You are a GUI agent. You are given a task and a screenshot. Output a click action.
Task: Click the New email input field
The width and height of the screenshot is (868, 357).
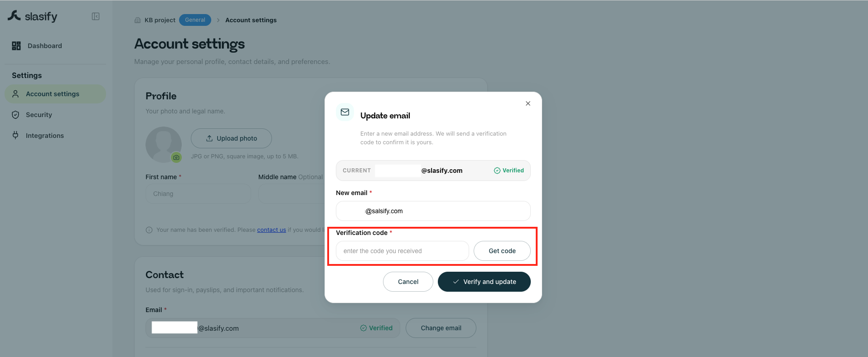pyautogui.click(x=433, y=211)
